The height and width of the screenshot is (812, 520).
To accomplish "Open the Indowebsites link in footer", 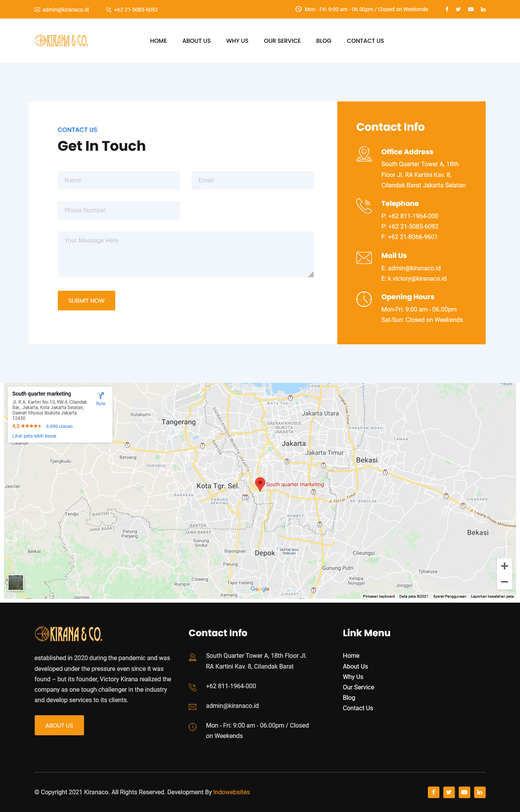I will (x=232, y=792).
